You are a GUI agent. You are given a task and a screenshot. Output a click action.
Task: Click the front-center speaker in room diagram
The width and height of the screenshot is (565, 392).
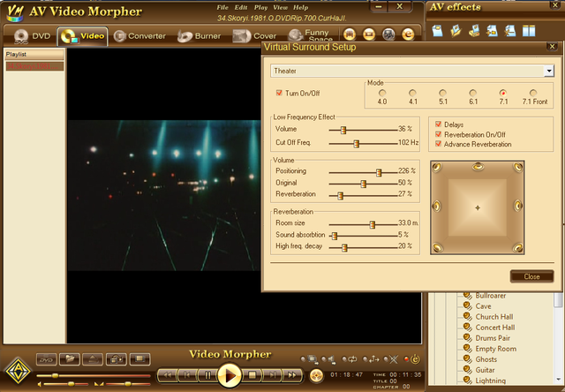[478, 166]
